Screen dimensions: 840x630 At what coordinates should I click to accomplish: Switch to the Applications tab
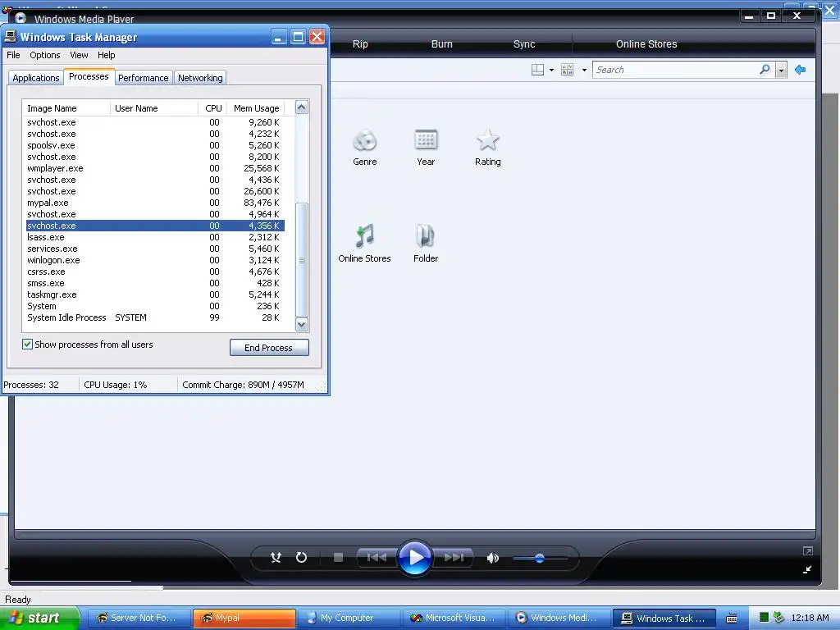coord(36,78)
